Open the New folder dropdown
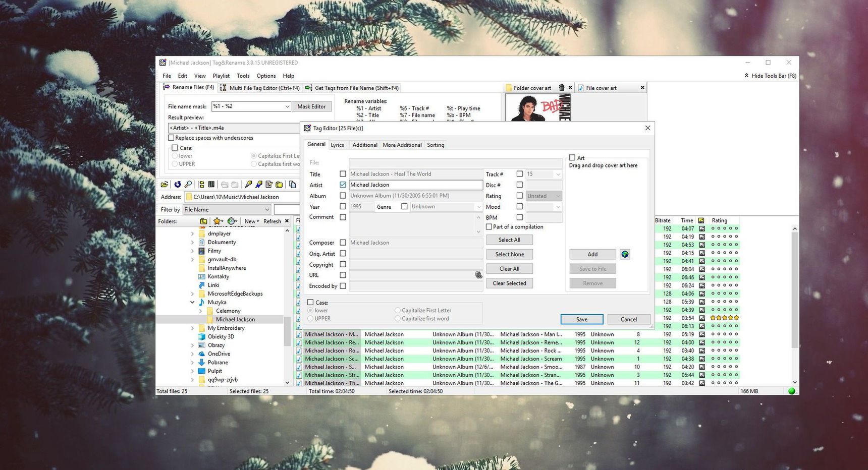 point(252,221)
